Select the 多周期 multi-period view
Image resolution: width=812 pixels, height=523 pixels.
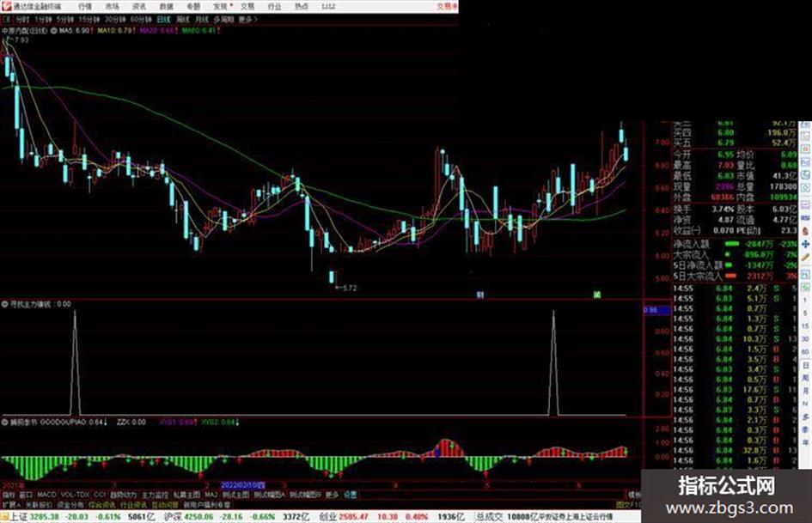tap(223, 19)
